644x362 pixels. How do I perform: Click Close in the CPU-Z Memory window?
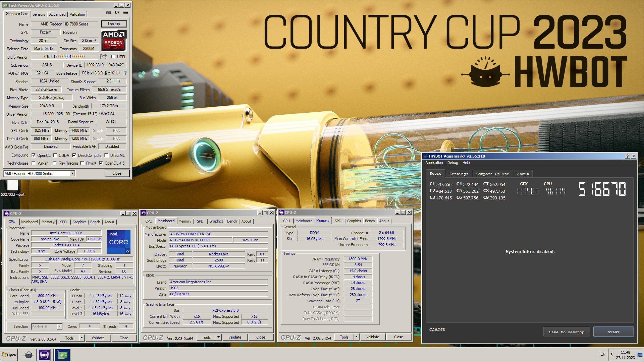[398, 337]
